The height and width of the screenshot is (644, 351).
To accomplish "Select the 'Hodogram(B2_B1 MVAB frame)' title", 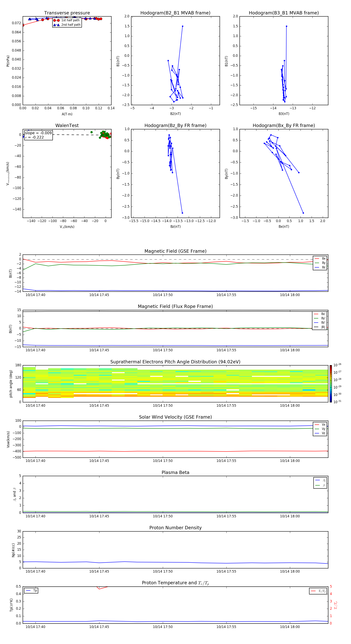I will coord(175,13).
